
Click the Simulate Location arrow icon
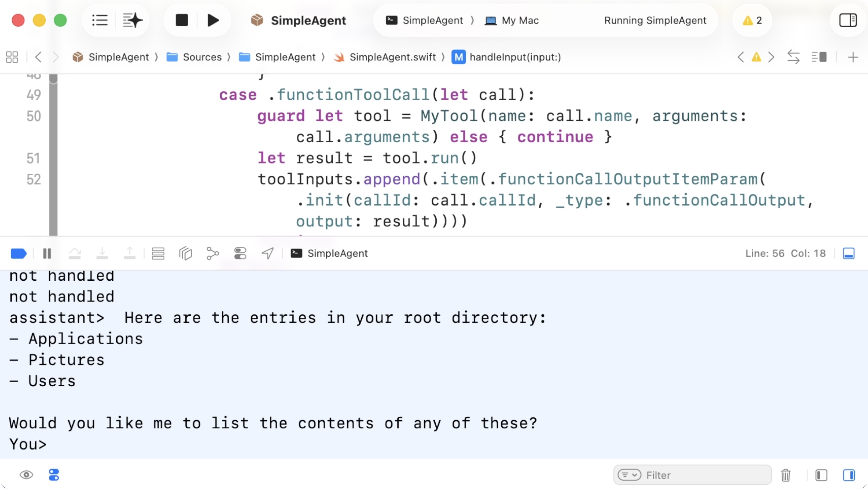click(268, 254)
